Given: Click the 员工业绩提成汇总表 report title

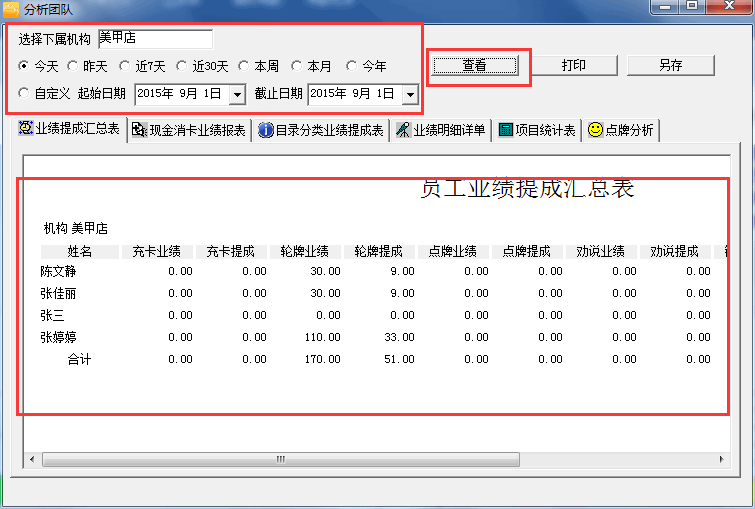Looking at the screenshot, I should pos(527,188).
